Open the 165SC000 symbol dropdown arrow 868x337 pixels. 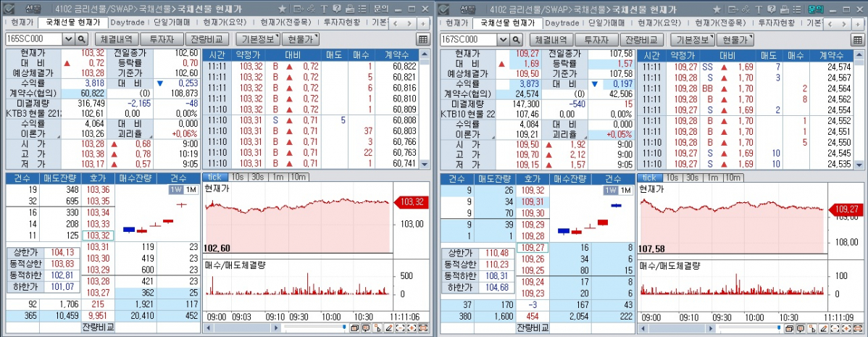click(x=69, y=39)
